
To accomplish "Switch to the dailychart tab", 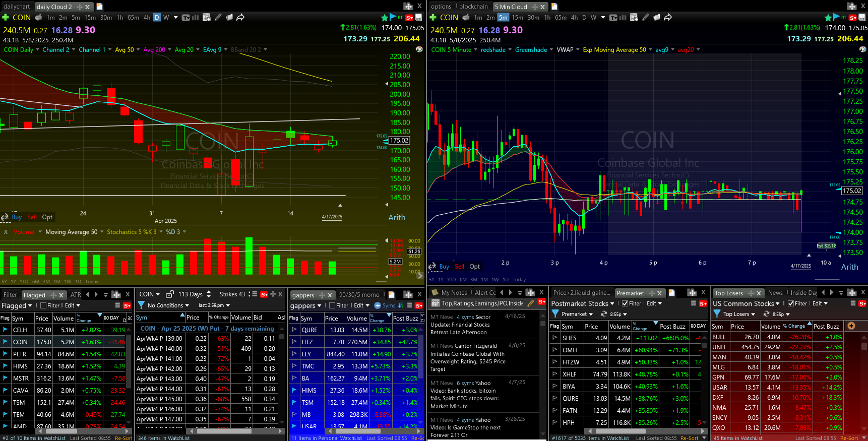I will coord(17,7).
